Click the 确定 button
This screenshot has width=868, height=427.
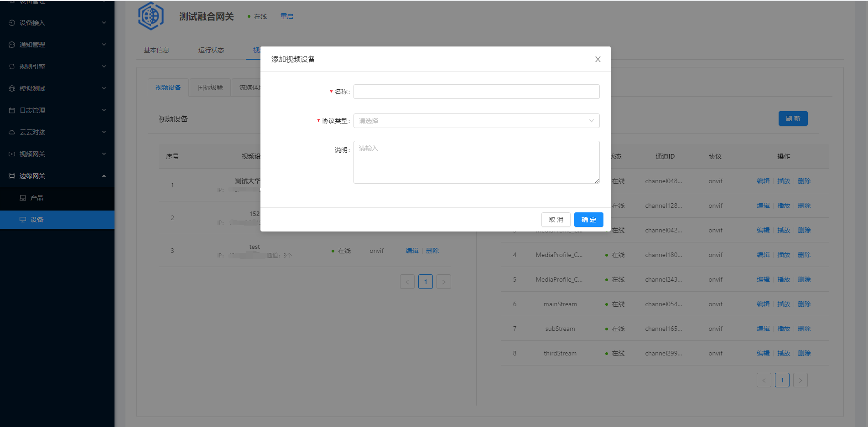pyautogui.click(x=588, y=220)
